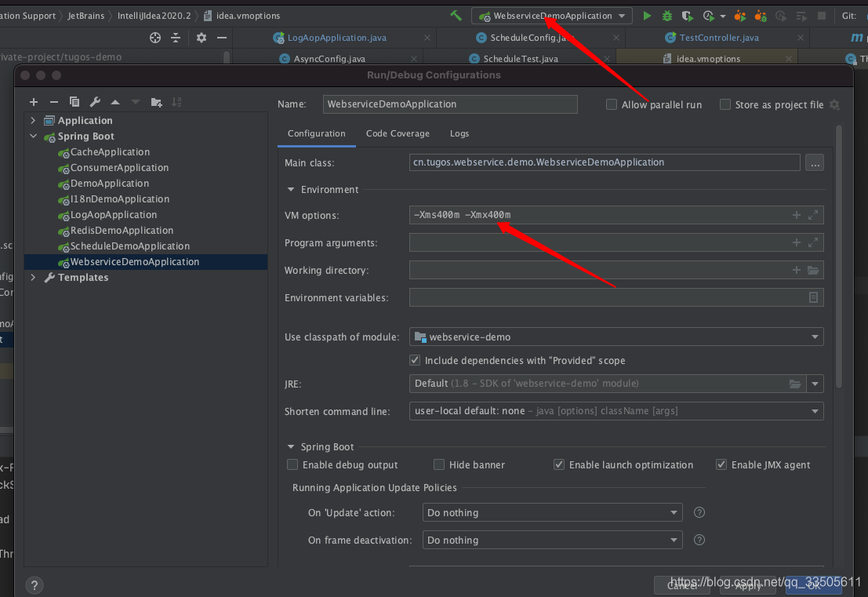The image size is (868, 597).
Task: Enable Allow parallel run checkbox
Action: 611,104
